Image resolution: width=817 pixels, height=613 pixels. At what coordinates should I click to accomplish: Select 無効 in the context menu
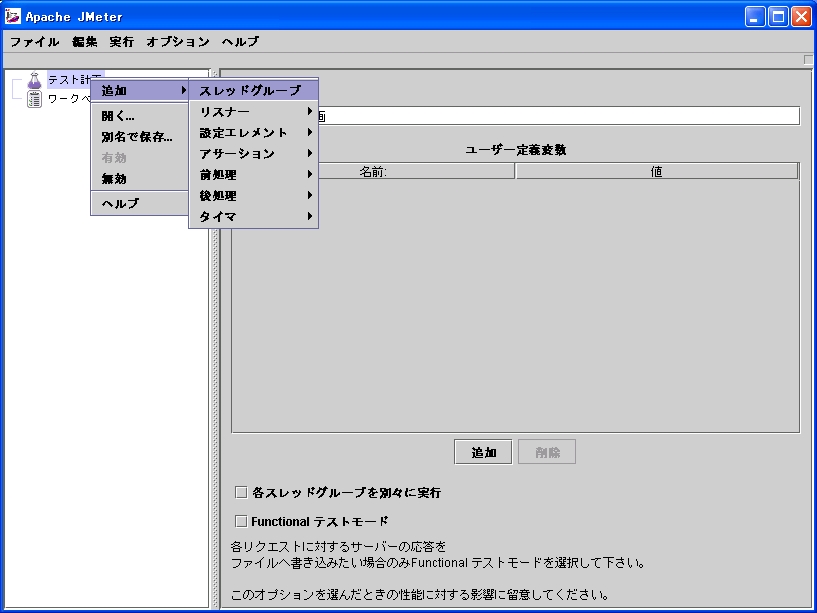(x=140, y=179)
